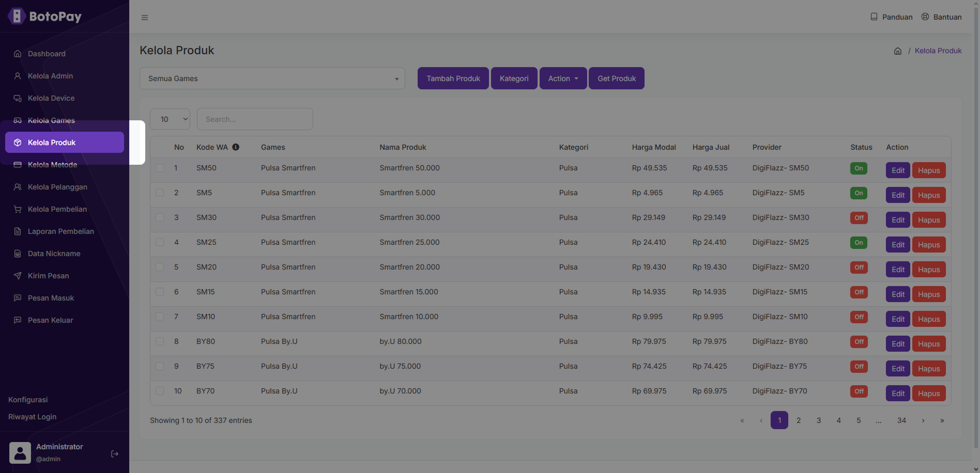Go to first page with double-left arrow

pos(742,420)
